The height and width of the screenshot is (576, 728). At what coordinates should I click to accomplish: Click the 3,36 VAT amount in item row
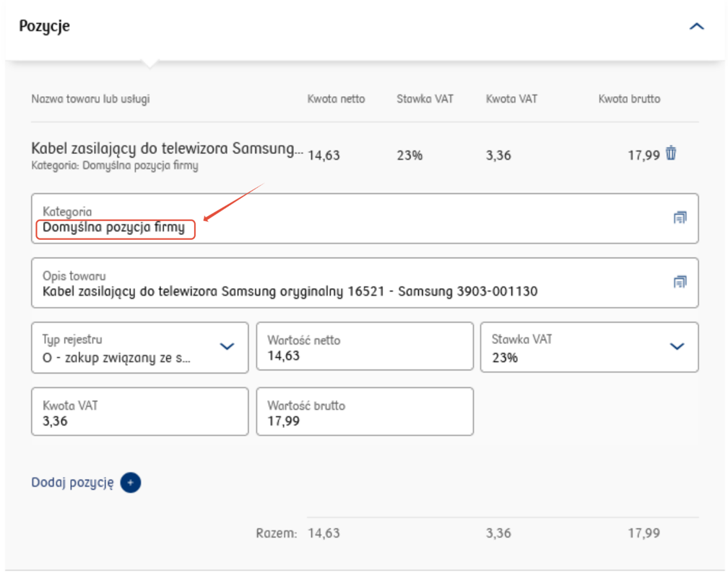498,155
